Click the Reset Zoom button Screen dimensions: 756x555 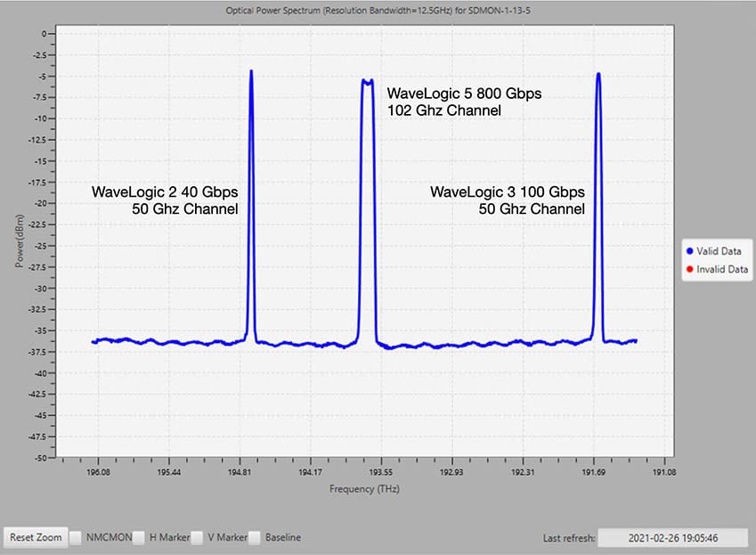point(36,537)
